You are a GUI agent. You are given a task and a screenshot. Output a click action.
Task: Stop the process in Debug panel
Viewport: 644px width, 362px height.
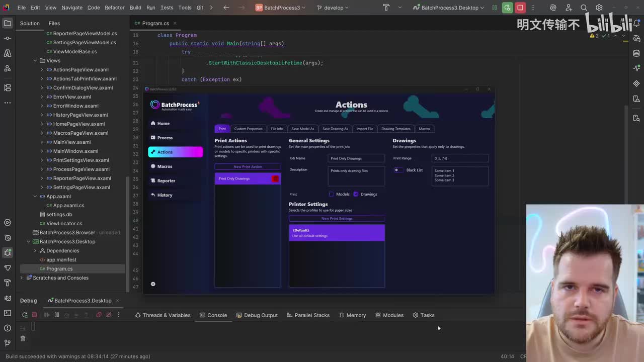(34, 315)
